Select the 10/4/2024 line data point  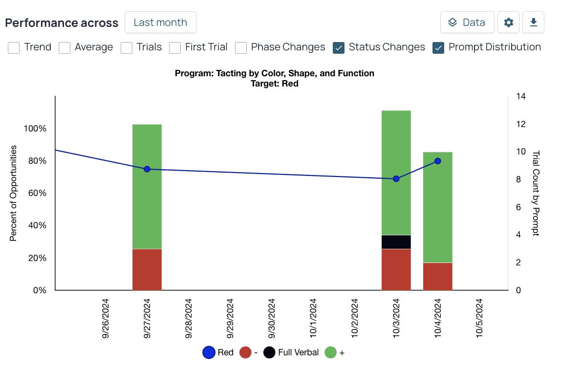coord(438,161)
